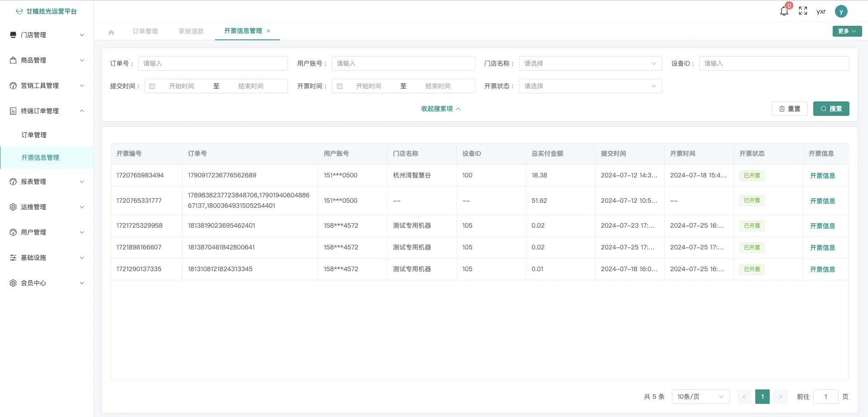Click the 商品管理 bag icon in the sidebar
The image size is (868, 417).
click(x=13, y=60)
